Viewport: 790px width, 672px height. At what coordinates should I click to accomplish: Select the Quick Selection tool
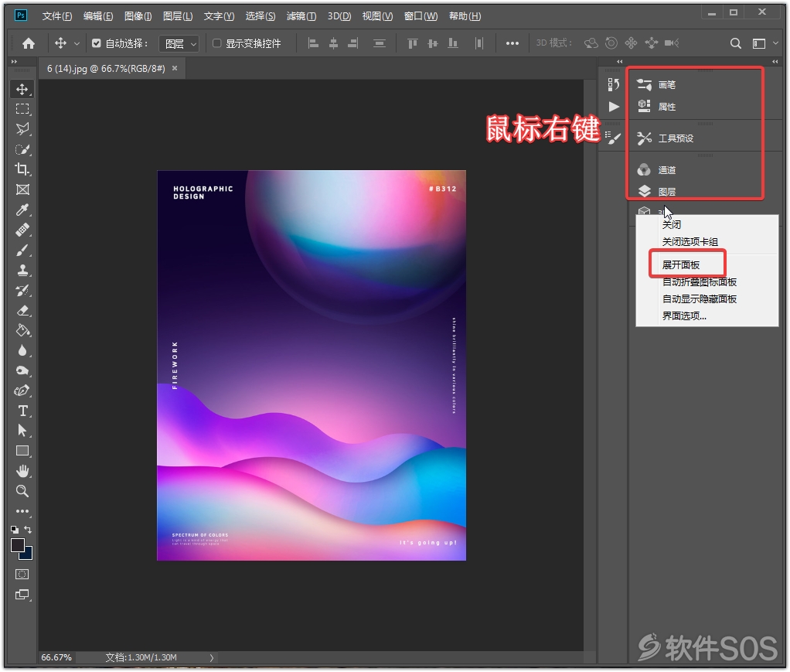[22, 149]
